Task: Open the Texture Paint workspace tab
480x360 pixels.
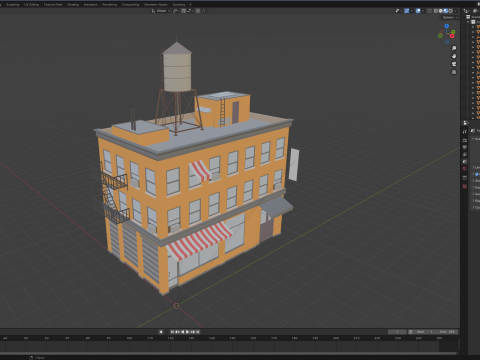Action: click(53, 4)
